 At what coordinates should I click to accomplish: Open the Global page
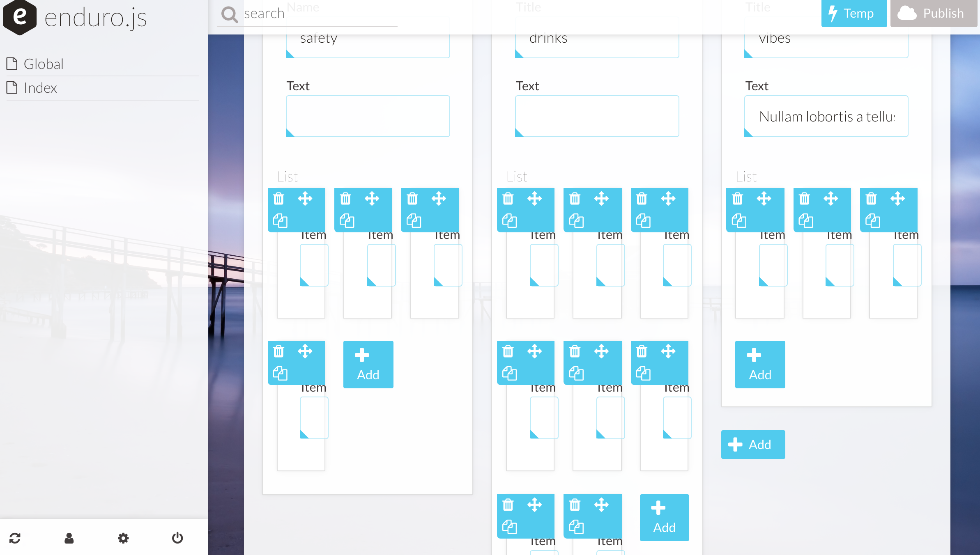point(102,64)
